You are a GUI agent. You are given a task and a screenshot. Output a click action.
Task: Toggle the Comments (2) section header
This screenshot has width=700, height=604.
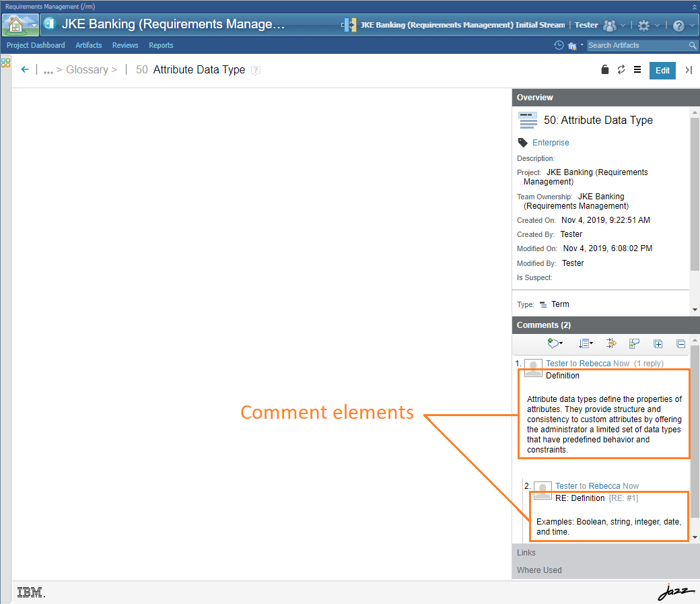click(605, 325)
